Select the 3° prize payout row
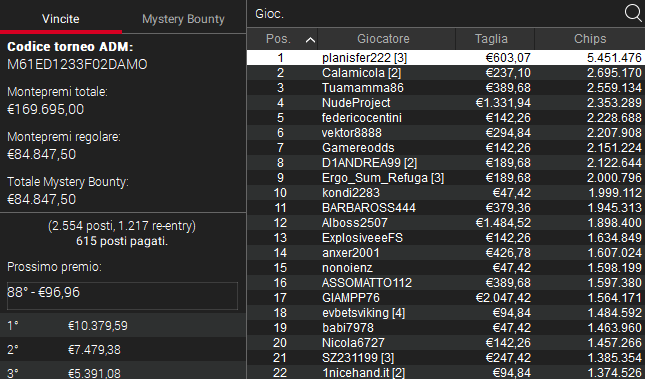 [x=123, y=371]
